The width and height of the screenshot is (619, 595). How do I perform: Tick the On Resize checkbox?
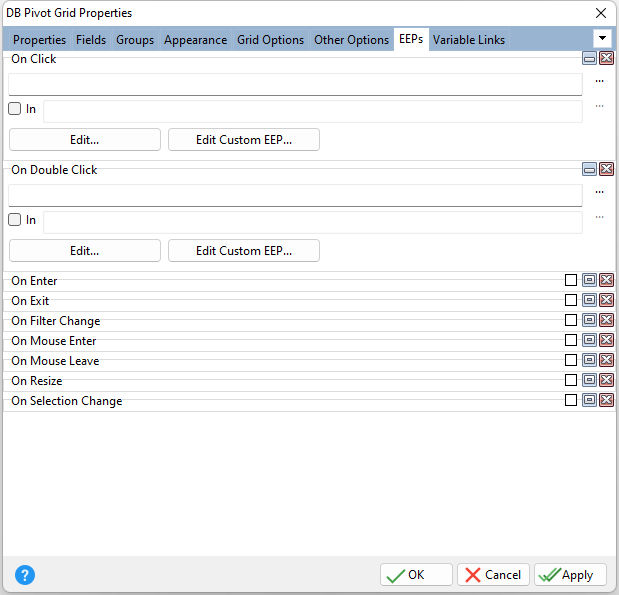click(x=571, y=380)
